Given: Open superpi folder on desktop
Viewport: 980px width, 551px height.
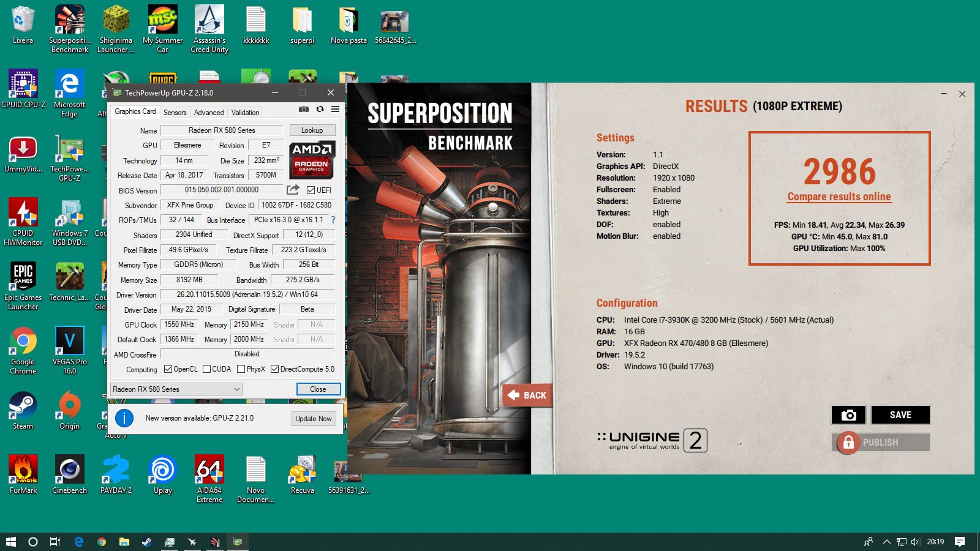Looking at the screenshot, I should click(x=303, y=26).
